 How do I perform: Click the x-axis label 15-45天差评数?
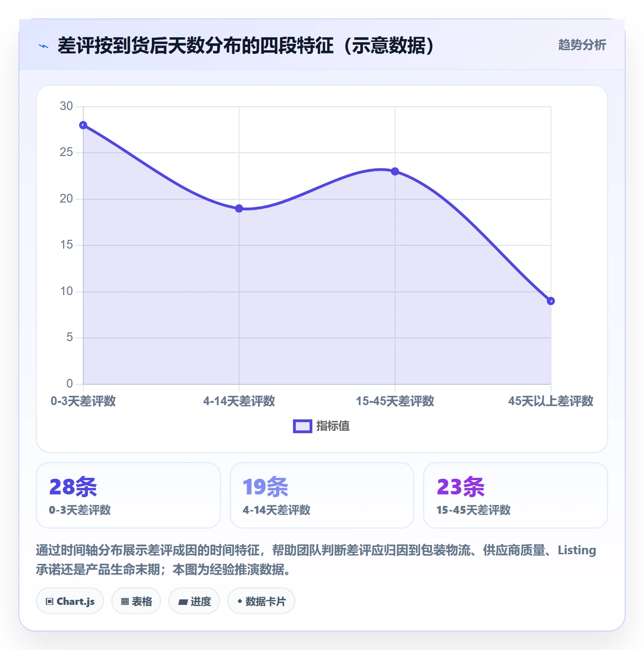point(395,401)
